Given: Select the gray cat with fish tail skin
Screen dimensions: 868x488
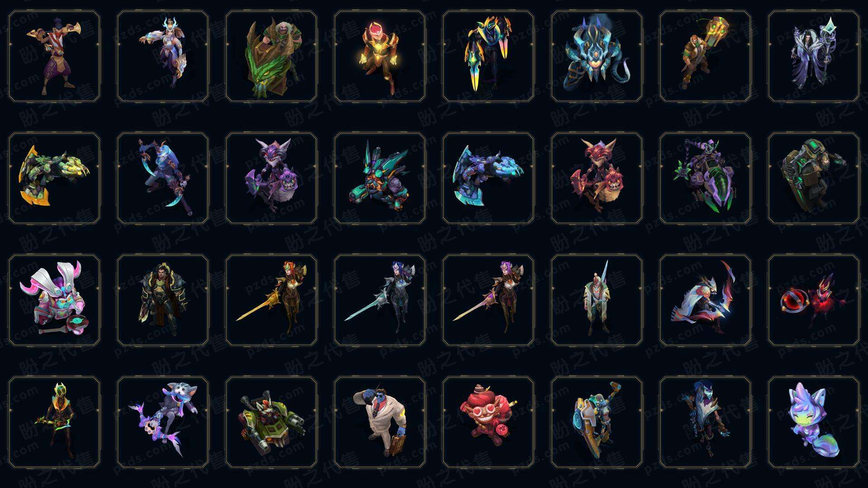Looking at the screenshot, I should coord(163,422).
